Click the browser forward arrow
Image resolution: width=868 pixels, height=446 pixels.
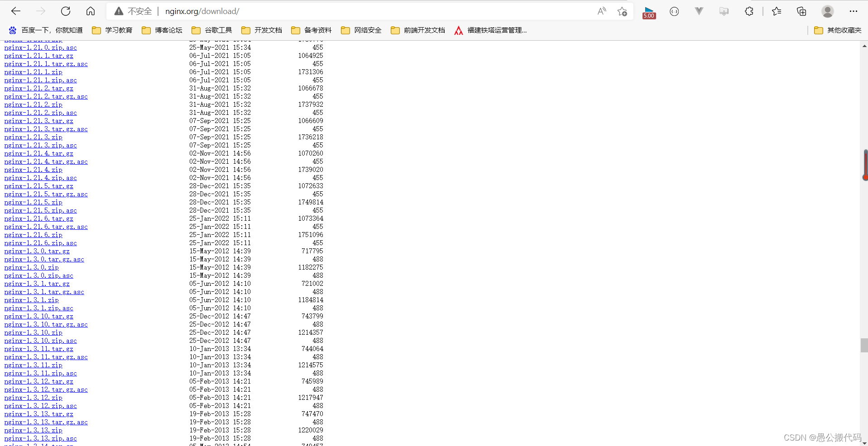41,11
